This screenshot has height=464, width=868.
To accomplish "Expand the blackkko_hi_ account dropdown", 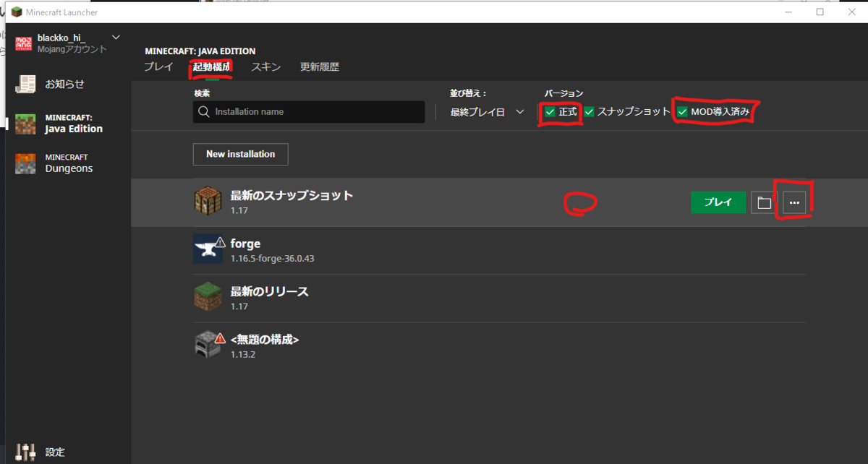I will [116, 38].
